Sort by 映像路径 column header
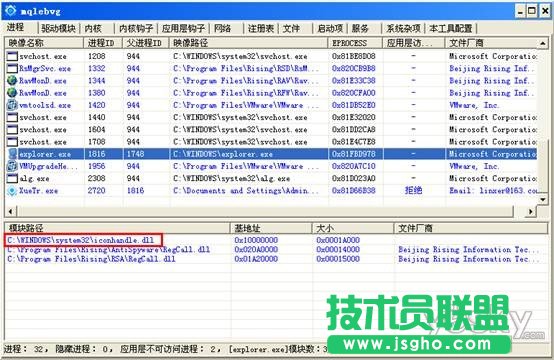This screenshot has height=360, width=554. (x=249, y=43)
